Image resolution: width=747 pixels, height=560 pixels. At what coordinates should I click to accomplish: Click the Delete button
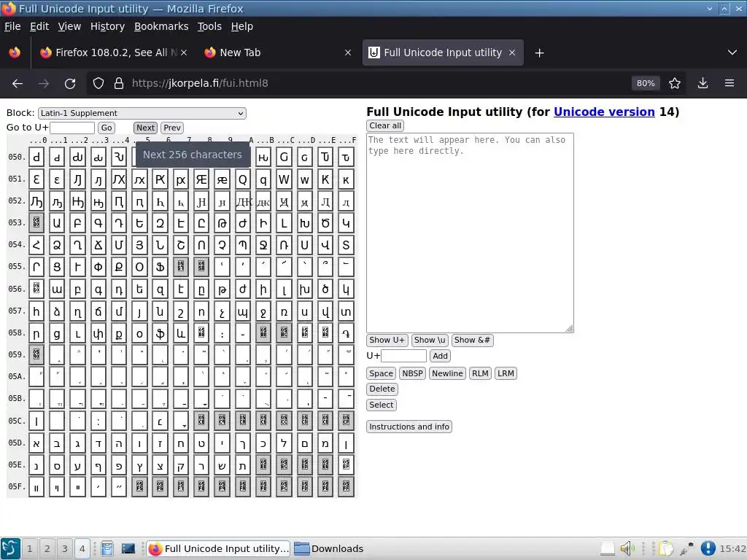(382, 389)
